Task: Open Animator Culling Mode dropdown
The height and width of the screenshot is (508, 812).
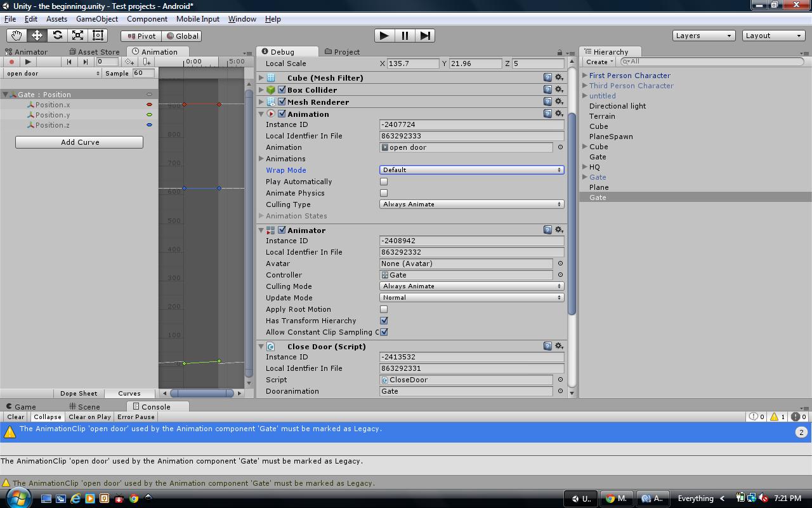Action: click(x=471, y=286)
